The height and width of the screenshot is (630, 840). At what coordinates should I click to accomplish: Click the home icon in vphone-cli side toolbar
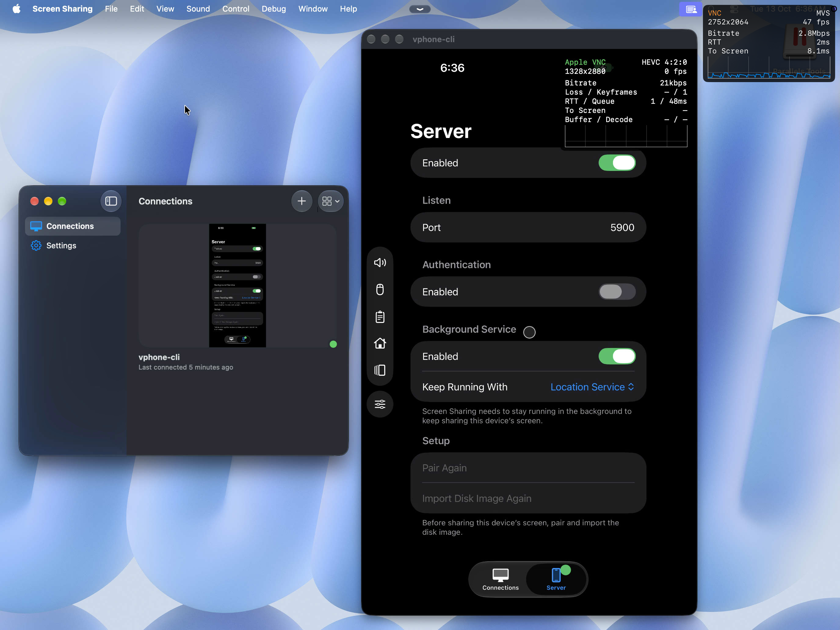coord(380,343)
